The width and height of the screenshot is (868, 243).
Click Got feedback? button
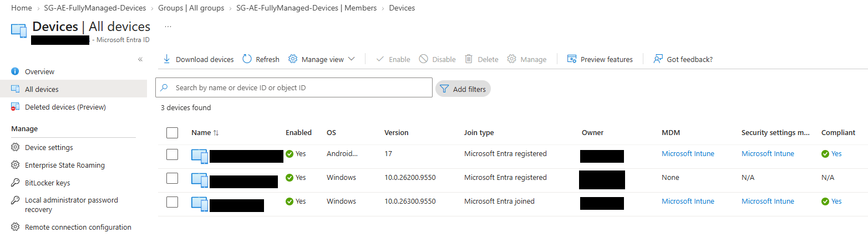(x=683, y=59)
